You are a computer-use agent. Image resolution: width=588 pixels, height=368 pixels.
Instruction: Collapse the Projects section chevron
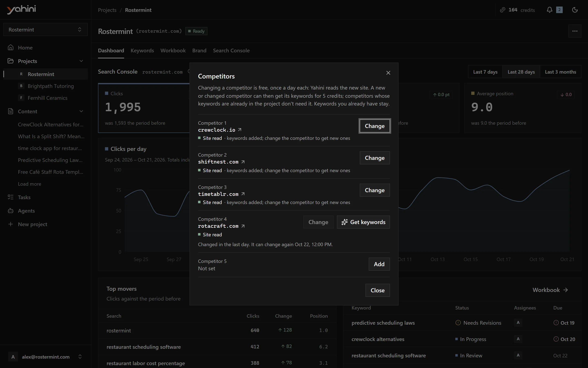[81, 61]
